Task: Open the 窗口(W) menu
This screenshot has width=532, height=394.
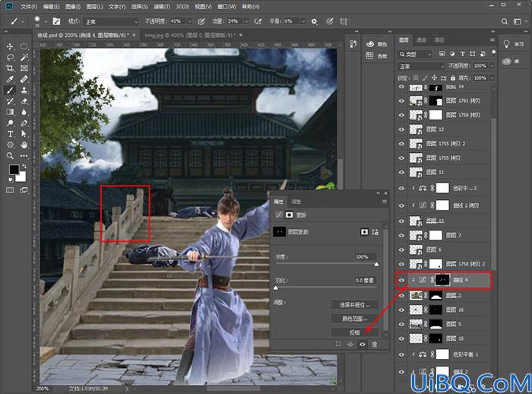Action: [226, 6]
